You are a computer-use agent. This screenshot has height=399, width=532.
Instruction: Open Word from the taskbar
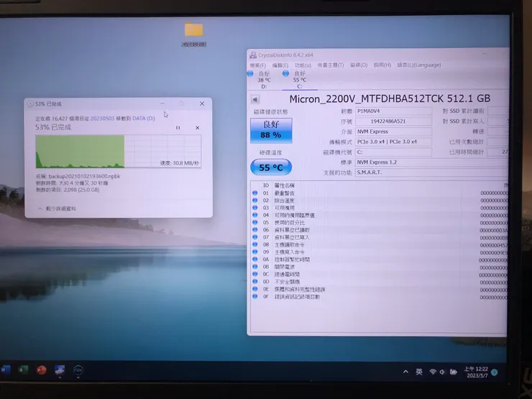click(6, 369)
